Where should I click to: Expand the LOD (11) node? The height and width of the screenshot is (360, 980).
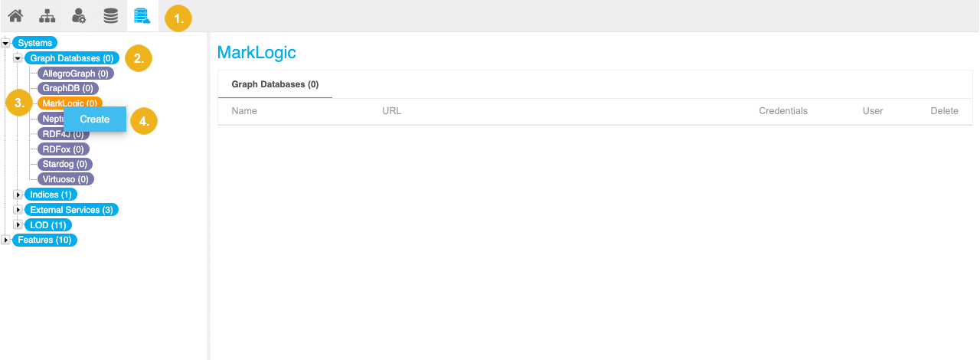click(x=18, y=225)
